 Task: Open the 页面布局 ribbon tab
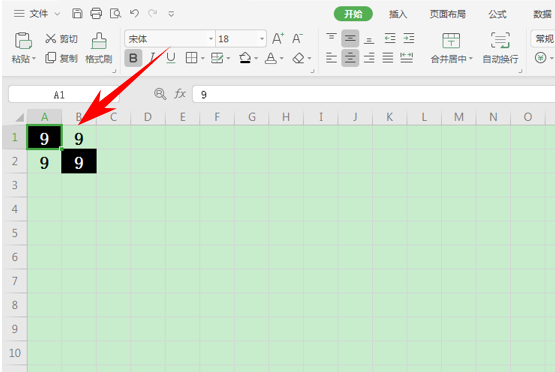[447, 14]
